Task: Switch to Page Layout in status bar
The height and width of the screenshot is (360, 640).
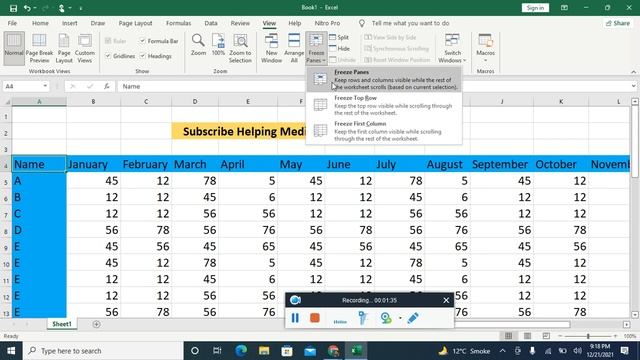Action: pos(527,336)
